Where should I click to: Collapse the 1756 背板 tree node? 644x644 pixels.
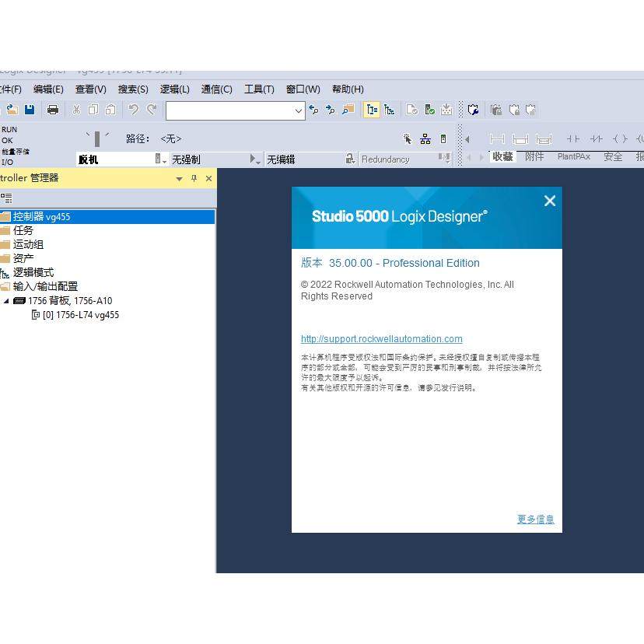(x=6, y=301)
